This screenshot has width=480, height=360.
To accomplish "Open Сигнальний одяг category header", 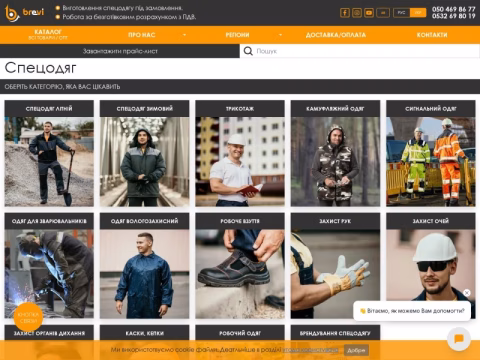I will pyautogui.click(x=431, y=108).
